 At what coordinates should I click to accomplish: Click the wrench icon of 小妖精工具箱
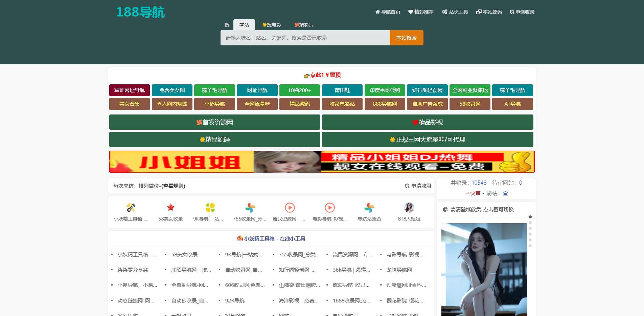point(131,207)
